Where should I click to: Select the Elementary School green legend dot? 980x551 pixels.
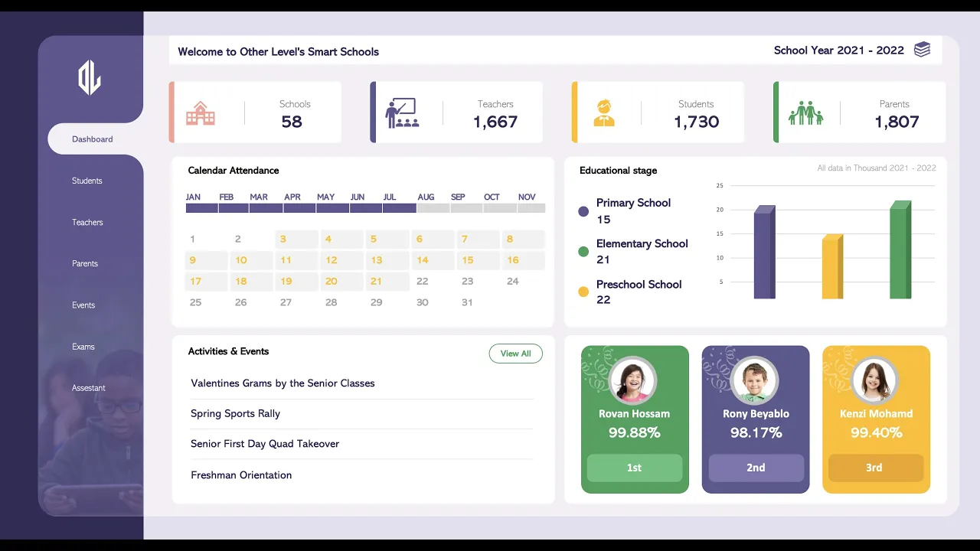coord(583,252)
